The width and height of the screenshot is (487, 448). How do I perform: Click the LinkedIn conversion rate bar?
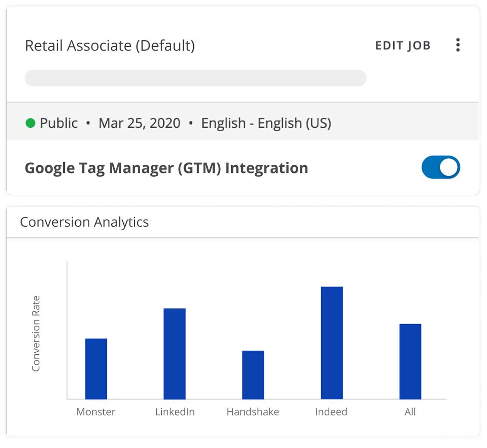pyautogui.click(x=174, y=353)
